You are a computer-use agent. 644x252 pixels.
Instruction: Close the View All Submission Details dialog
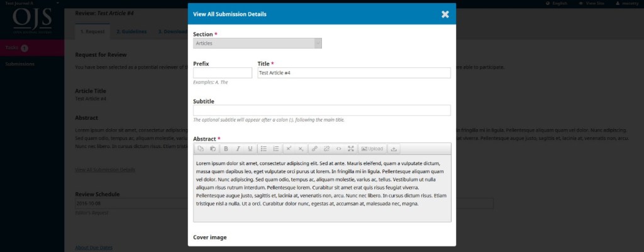pos(445,14)
